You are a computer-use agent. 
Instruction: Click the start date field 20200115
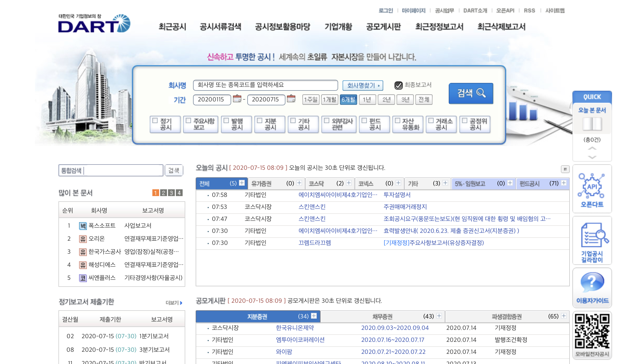click(212, 100)
